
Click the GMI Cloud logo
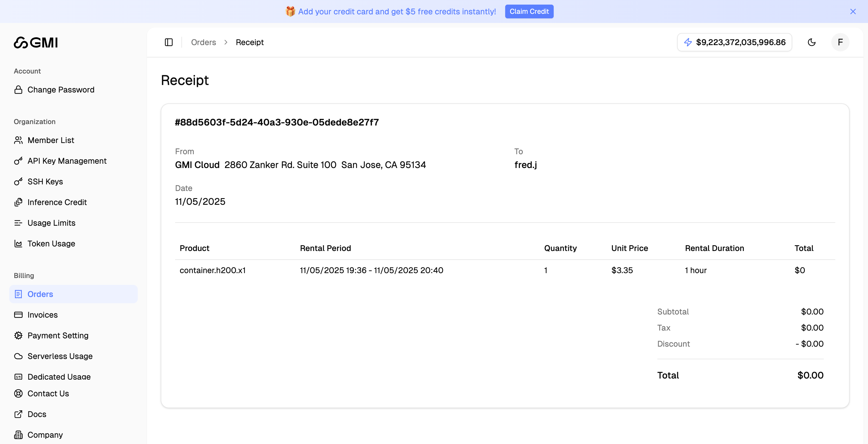[36, 43]
